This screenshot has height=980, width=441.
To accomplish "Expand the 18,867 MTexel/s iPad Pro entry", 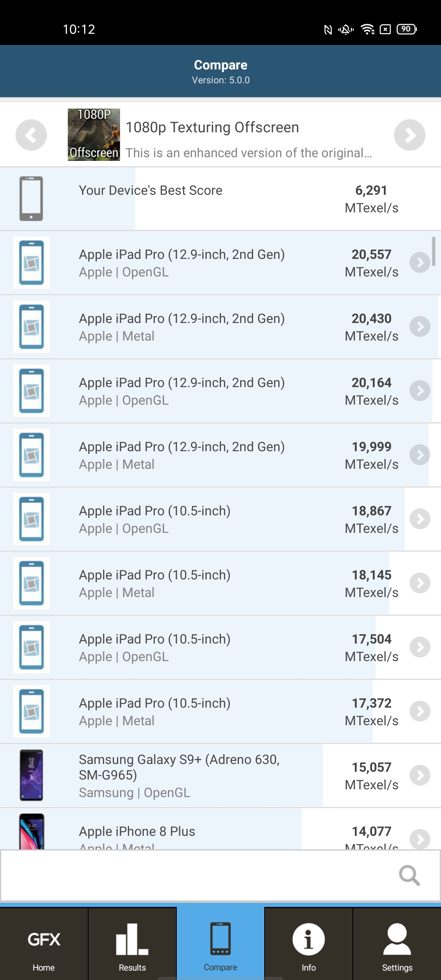I will pos(420,519).
